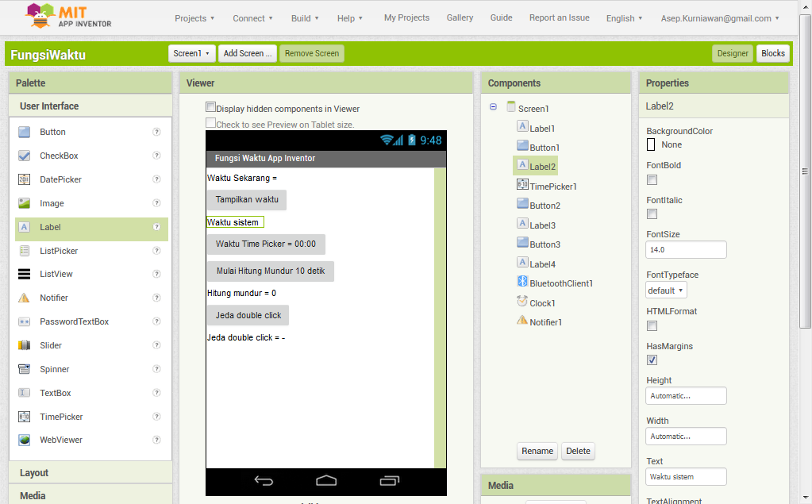Open the Screen1 dropdown selector
The image size is (812, 504).
[192, 53]
